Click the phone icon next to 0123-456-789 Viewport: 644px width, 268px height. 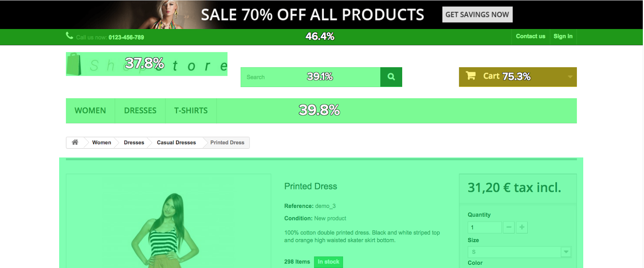69,36
